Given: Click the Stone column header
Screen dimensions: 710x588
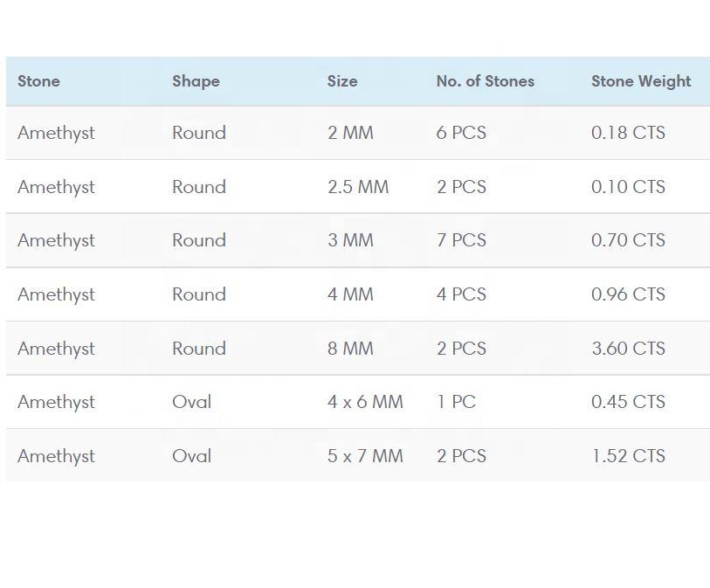Looking at the screenshot, I should click(x=38, y=81).
